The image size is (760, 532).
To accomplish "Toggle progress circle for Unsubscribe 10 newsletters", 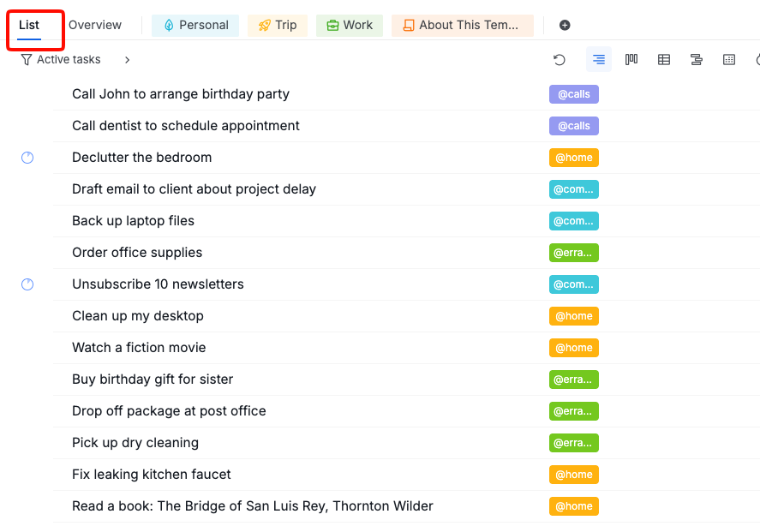I will [27, 284].
